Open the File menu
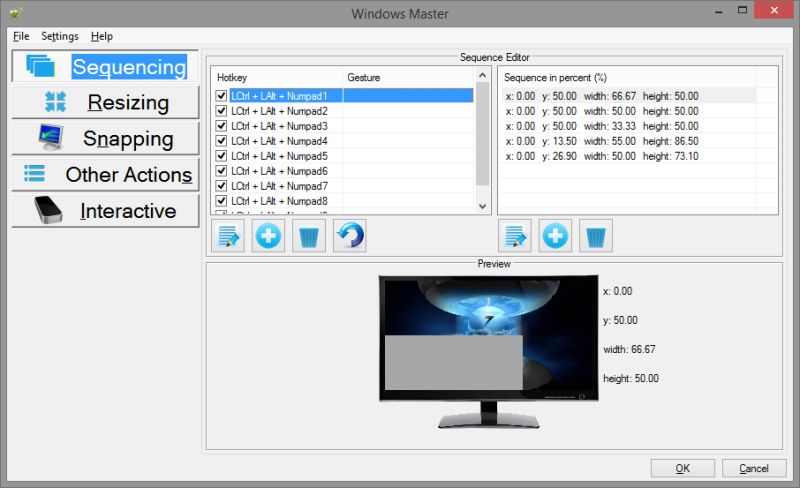Image resolution: width=800 pixels, height=488 pixels. [x=21, y=36]
